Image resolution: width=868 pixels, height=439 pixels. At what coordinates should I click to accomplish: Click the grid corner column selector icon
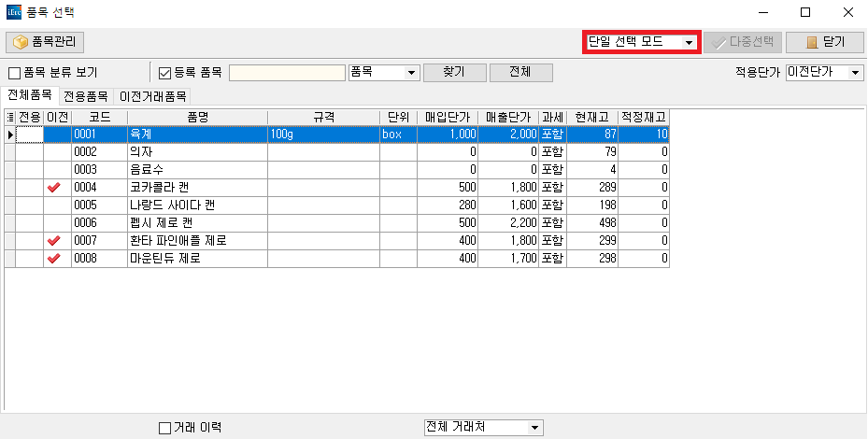(10, 117)
